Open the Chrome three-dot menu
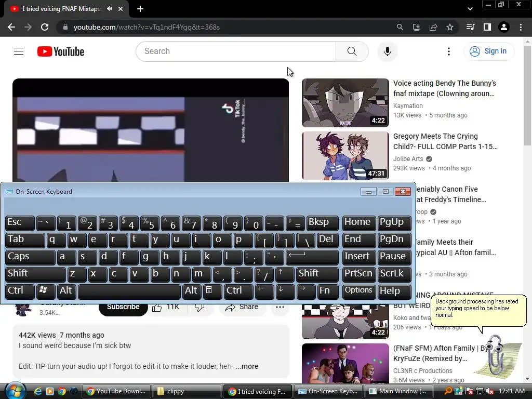 click(x=521, y=27)
